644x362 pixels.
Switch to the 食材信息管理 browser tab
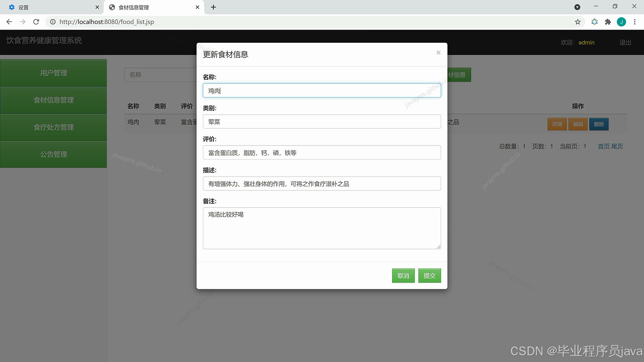pos(154,7)
